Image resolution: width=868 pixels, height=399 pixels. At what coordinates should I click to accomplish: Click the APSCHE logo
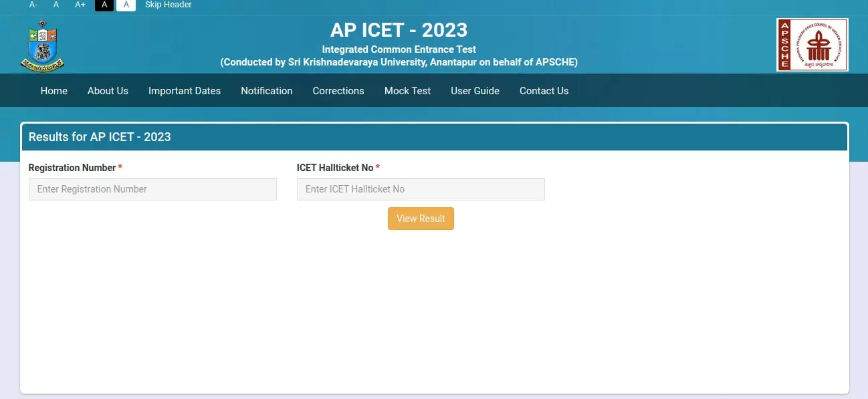pos(811,44)
